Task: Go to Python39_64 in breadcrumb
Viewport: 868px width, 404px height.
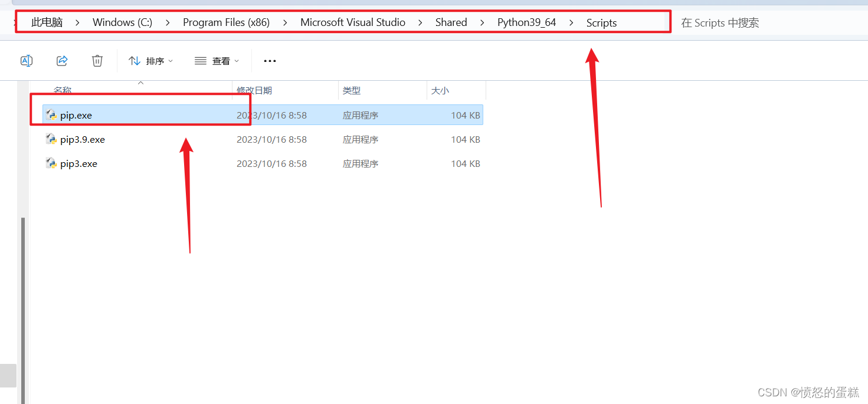Action: pos(527,22)
